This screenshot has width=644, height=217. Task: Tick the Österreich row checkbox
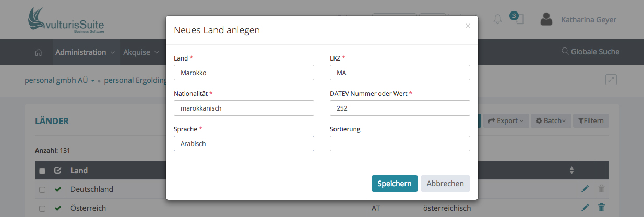pyautogui.click(x=42, y=208)
